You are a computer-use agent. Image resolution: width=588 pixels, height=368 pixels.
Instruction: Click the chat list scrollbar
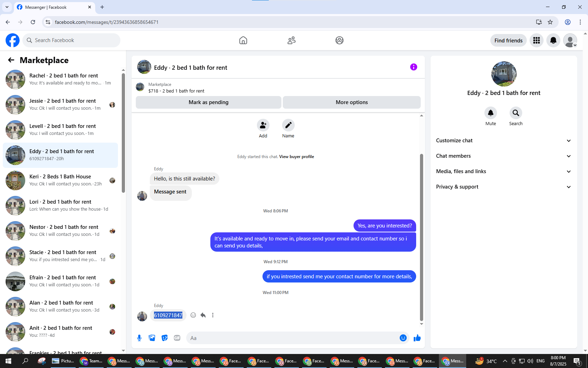tap(123, 133)
